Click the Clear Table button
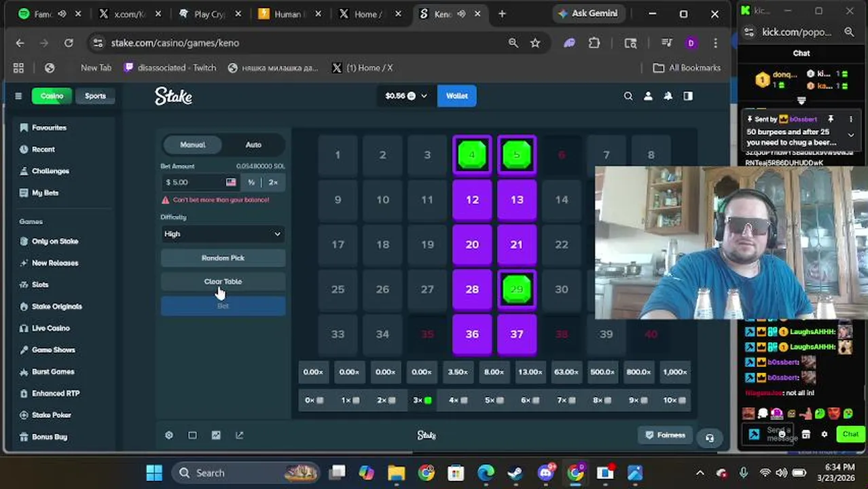Screen dimensions: 868x489 pyautogui.click(x=223, y=281)
